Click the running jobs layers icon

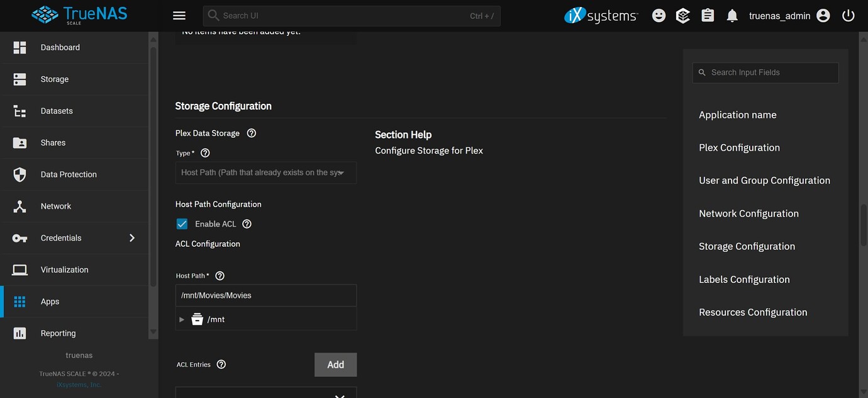click(x=682, y=14)
